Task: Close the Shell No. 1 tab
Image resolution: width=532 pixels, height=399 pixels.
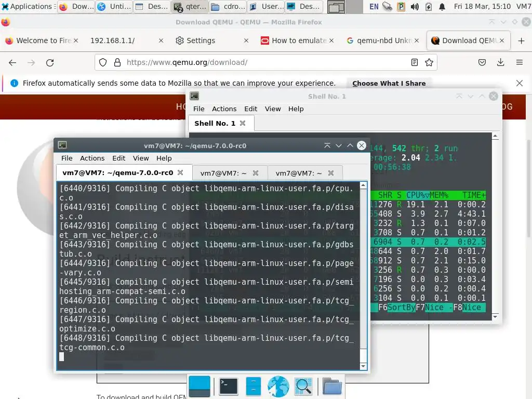Action: coord(243,123)
